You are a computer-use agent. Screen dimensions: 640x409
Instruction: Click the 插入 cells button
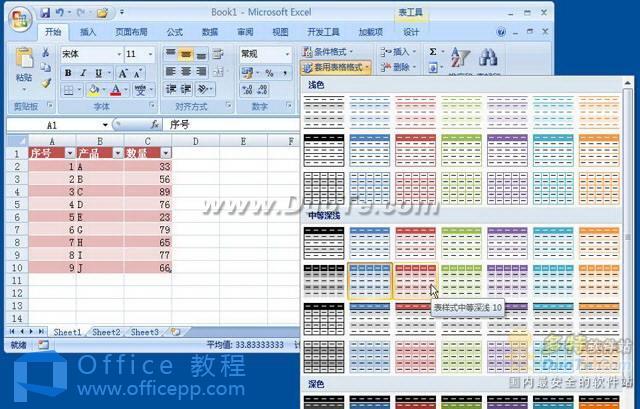[397, 52]
